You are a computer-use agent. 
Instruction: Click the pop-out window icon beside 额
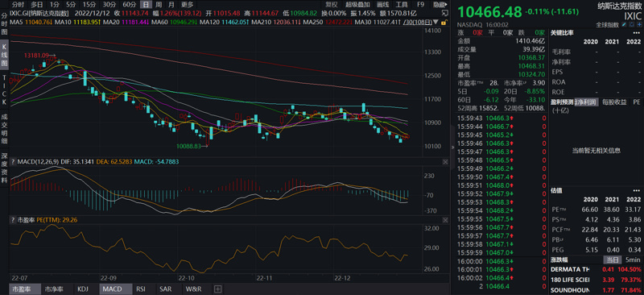pyautogui.click(x=445, y=13)
